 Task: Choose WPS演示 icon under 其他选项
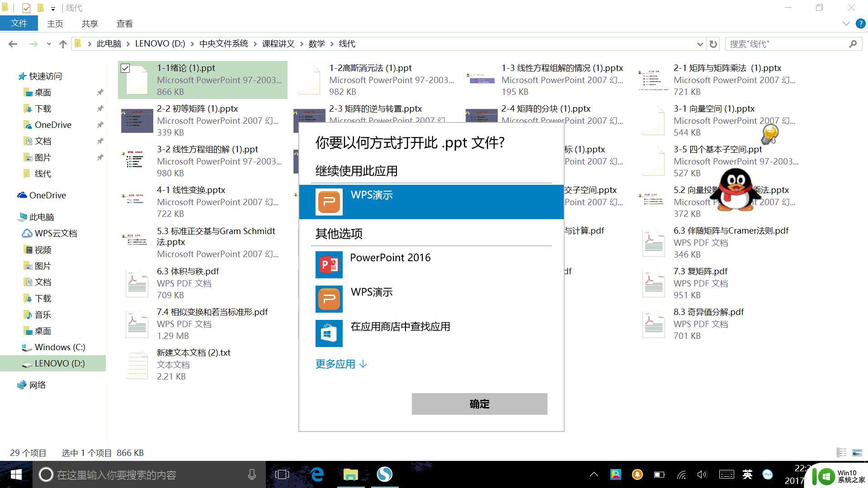(x=329, y=299)
